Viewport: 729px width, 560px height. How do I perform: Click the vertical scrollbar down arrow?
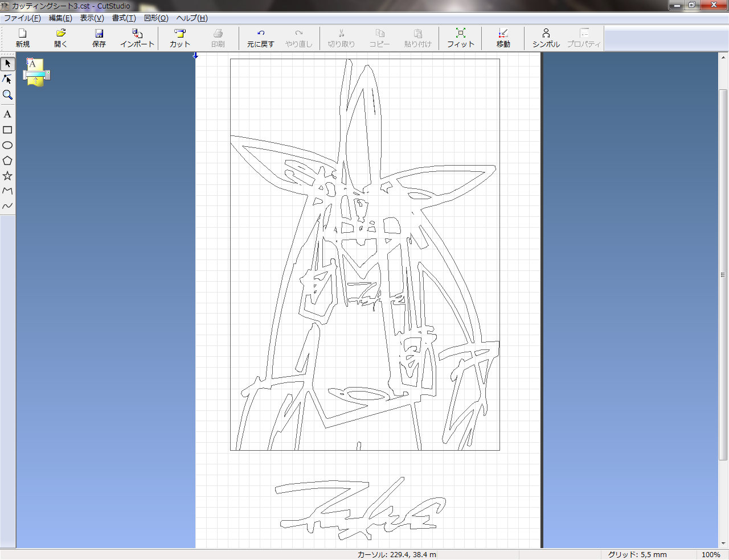(x=723, y=543)
